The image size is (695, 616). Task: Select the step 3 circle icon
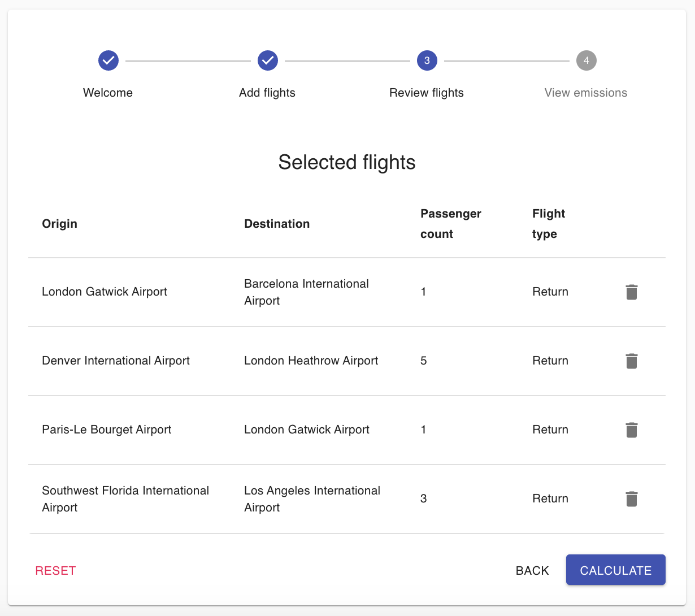point(427,60)
